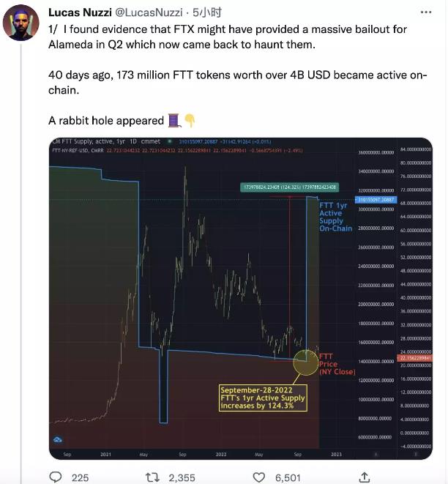Click the pointing-down hand emoji

190,120
